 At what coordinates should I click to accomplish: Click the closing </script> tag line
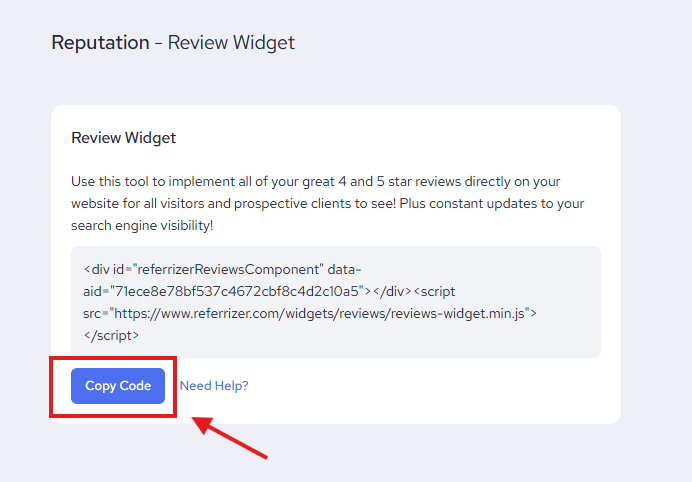(x=112, y=336)
